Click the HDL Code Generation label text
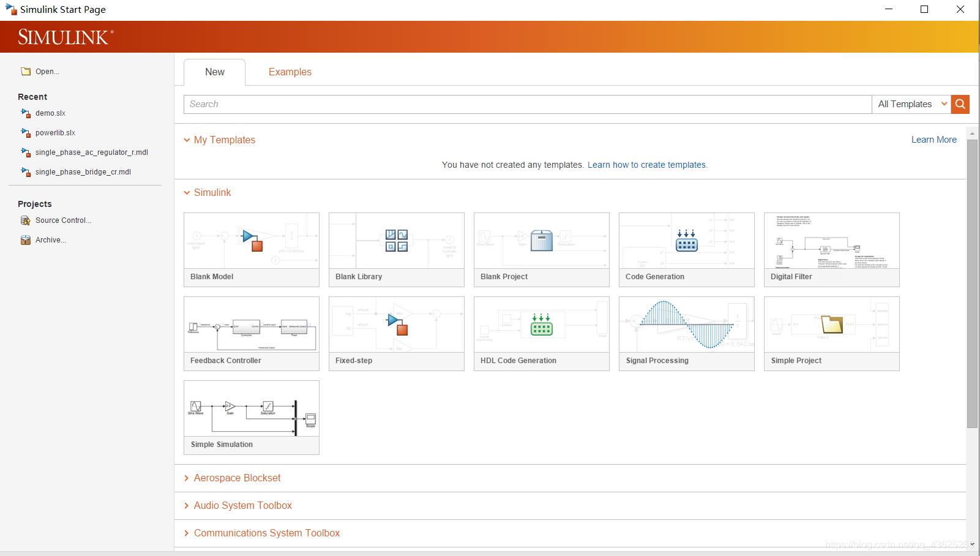This screenshot has width=980, height=556. [x=518, y=361]
